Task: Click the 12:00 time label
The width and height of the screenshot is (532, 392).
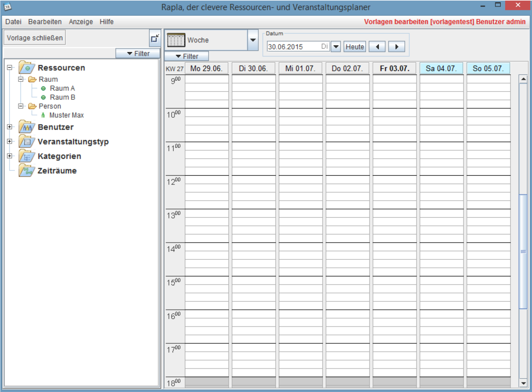Action: coord(174,181)
